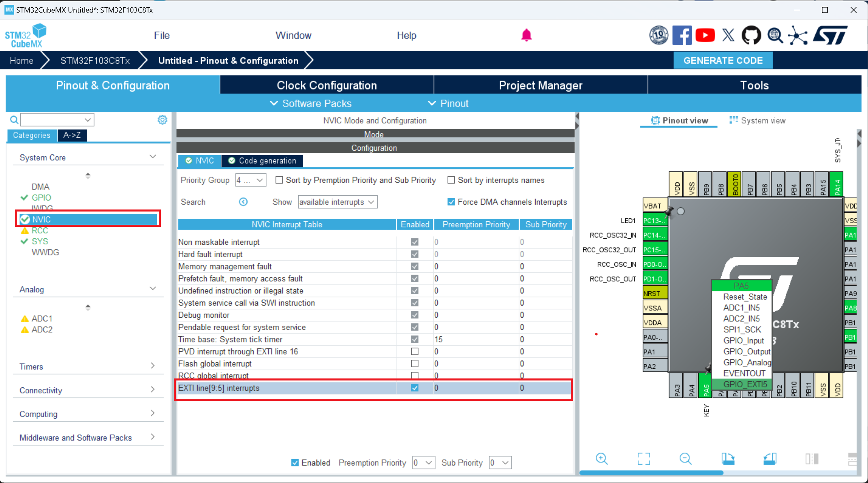
Task: Click the GENERATE CODE button
Action: point(723,61)
